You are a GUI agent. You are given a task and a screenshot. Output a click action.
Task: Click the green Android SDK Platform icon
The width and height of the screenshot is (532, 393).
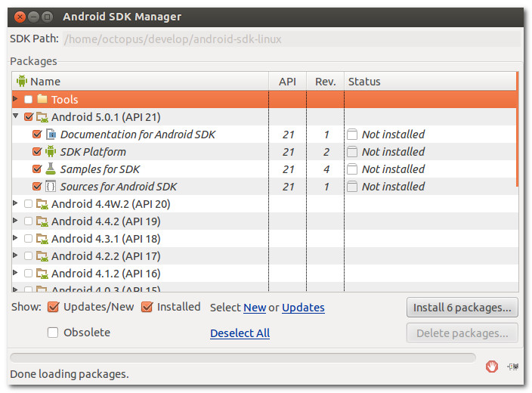tap(51, 152)
